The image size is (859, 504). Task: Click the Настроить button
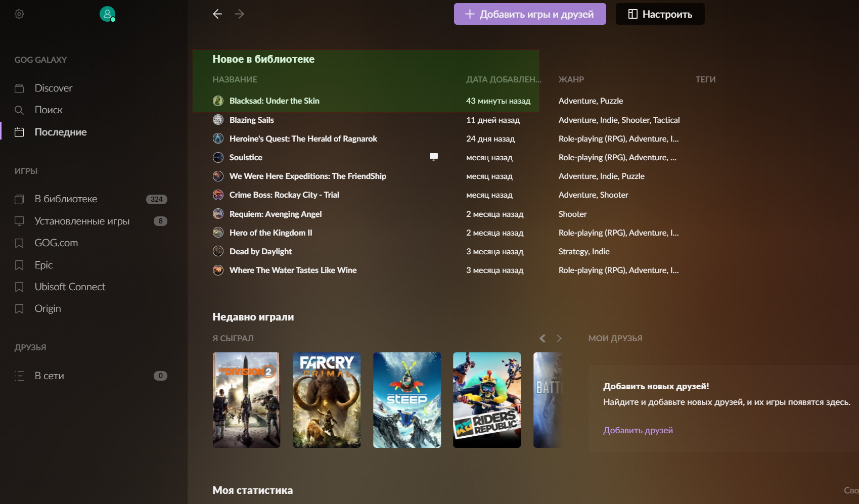pyautogui.click(x=660, y=14)
